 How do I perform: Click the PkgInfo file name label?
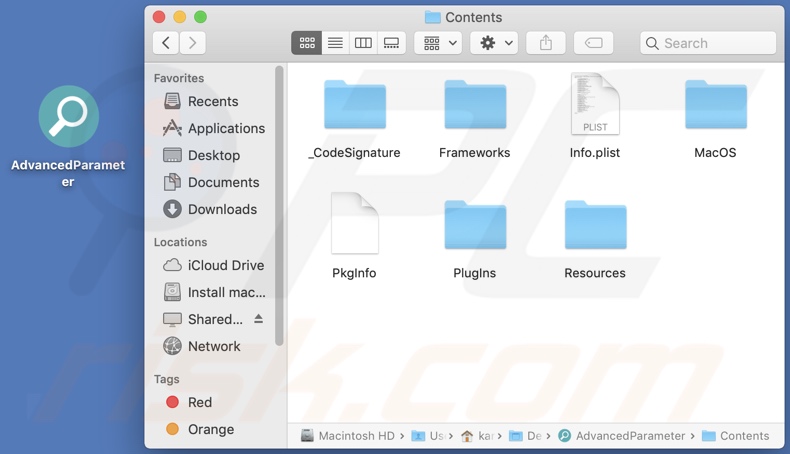[354, 273]
